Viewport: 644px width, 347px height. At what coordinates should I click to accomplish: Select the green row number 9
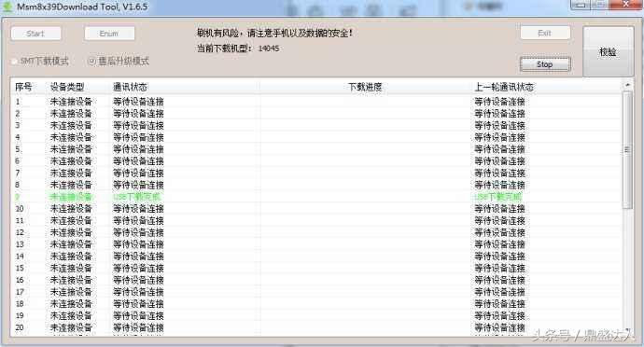coord(315,197)
